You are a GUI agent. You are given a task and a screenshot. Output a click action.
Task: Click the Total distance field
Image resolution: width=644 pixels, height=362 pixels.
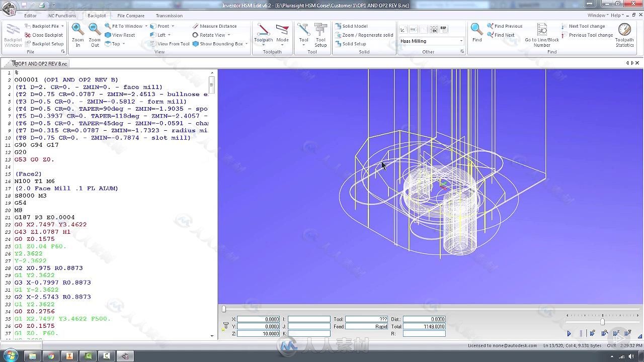pyautogui.click(x=424, y=326)
